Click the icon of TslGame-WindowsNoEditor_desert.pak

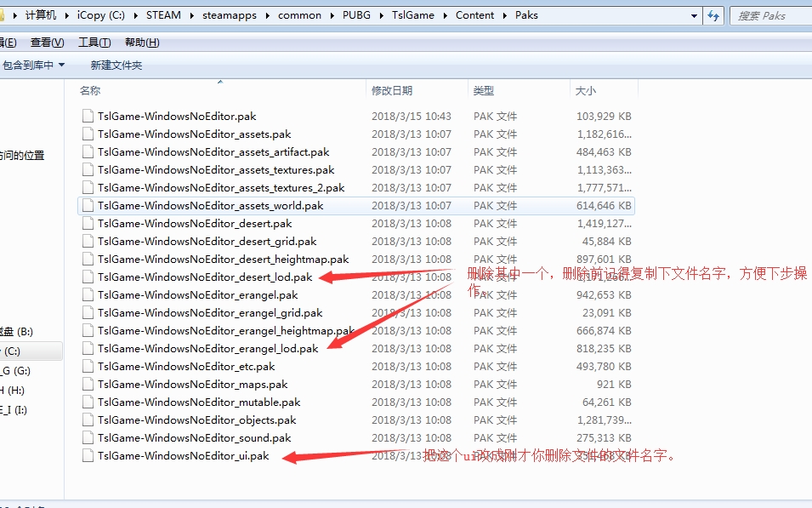(88, 224)
